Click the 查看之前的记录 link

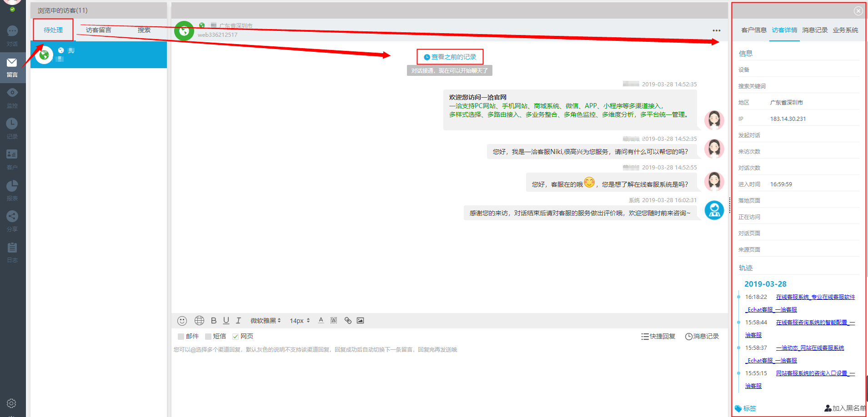click(x=450, y=57)
